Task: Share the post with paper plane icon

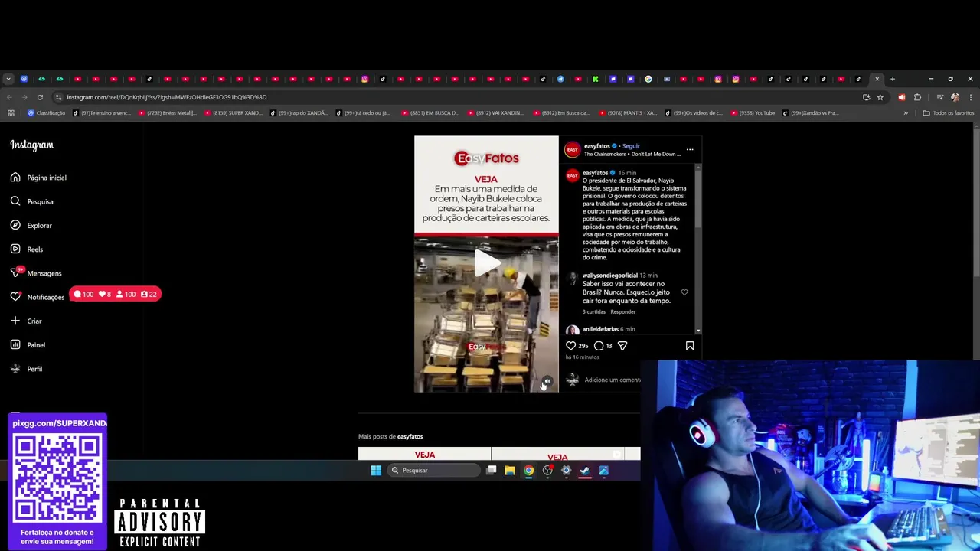Action: [x=622, y=346]
